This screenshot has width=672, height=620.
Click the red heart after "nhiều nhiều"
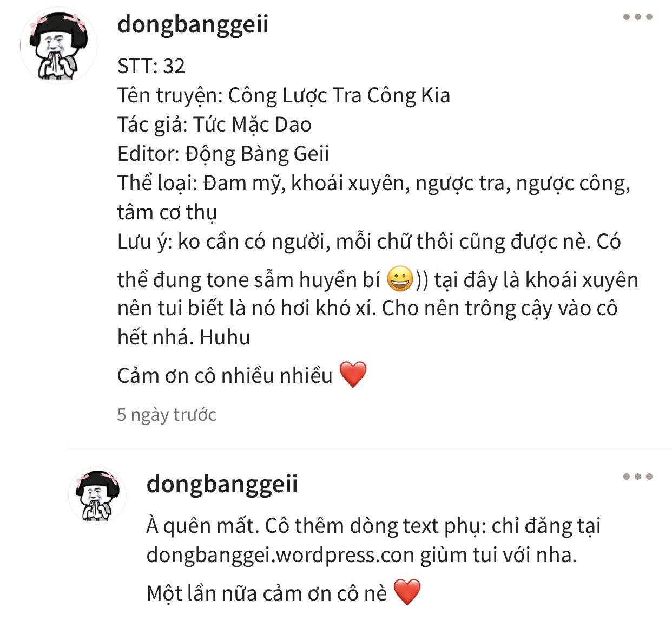pos(353,375)
